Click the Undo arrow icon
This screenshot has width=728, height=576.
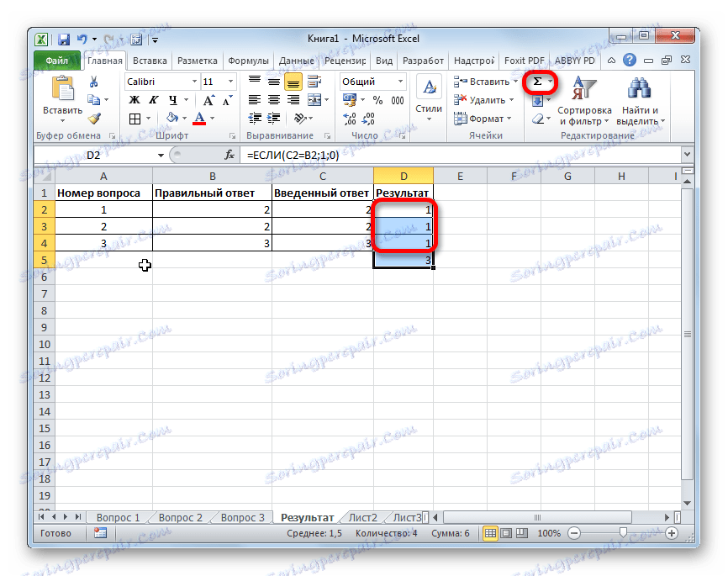[x=82, y=40]
